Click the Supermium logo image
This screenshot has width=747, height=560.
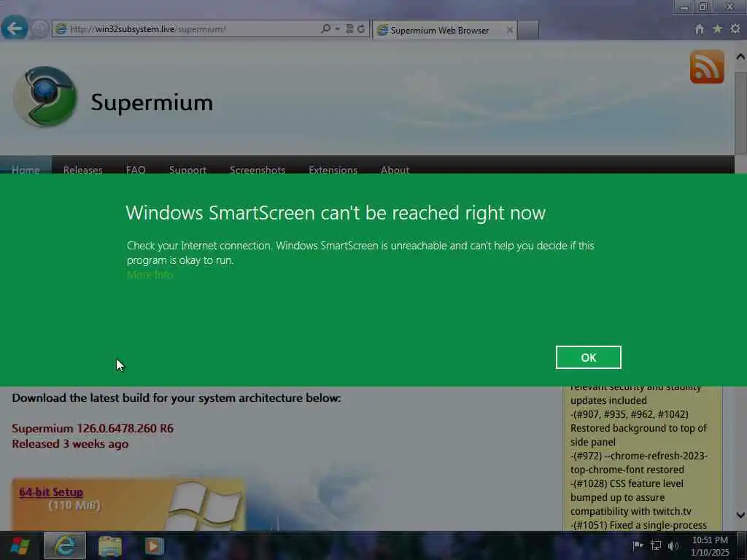pyautogui.click(x=44, y=97)
